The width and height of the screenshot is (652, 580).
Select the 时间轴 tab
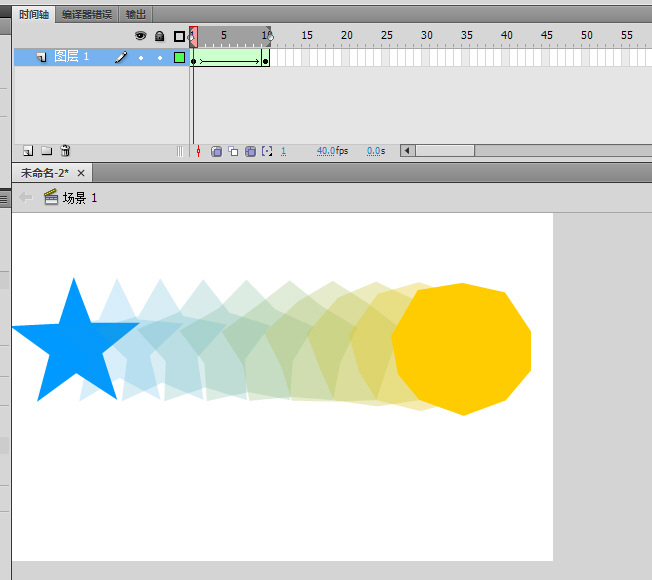[32, 14]
